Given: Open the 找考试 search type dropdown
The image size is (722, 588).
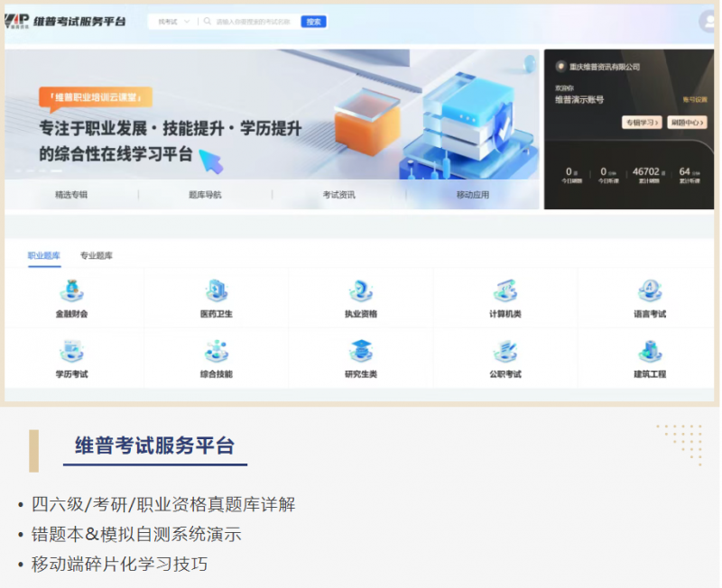Looking at the screenshot, I should click(173, 22).
